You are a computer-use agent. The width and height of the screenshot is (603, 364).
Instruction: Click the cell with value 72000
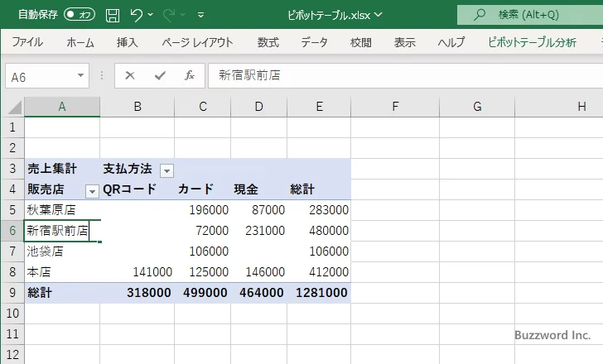coord(203,230)
